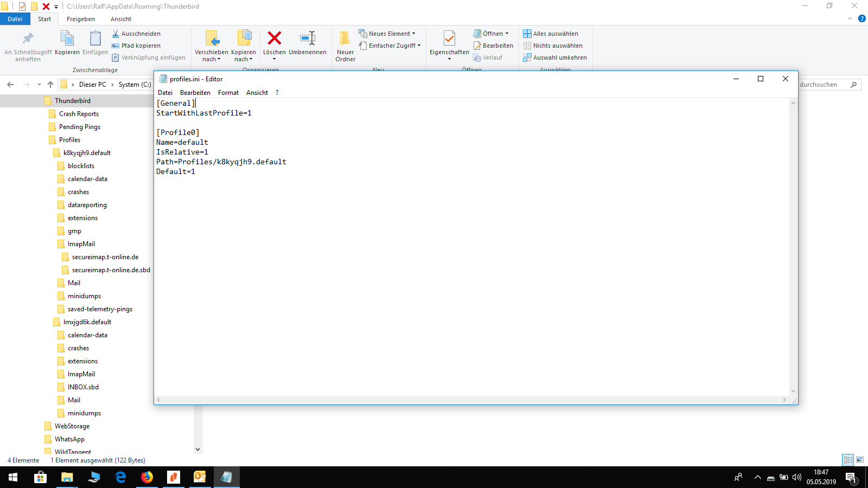Screen dimensions: 868x488
Task: Switch to the Ansicht ribbon tab
Action: 121,19
